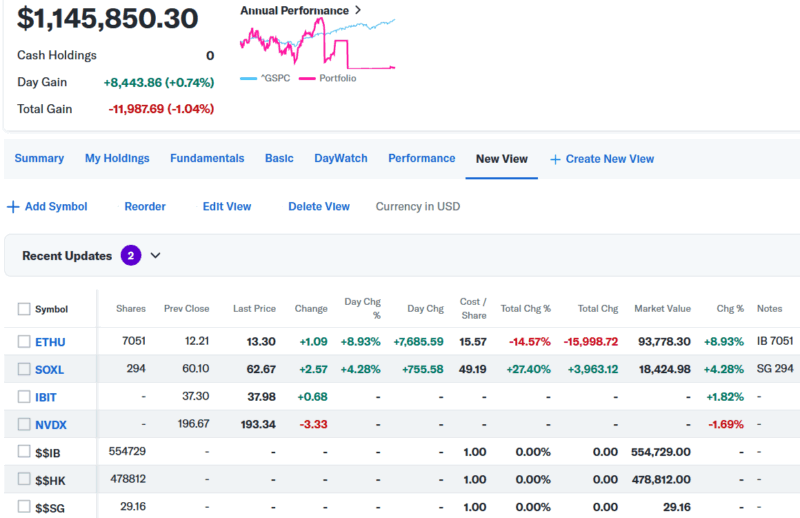
Task: Click Reorder to rearrange symbols
Action: [145, 207]
